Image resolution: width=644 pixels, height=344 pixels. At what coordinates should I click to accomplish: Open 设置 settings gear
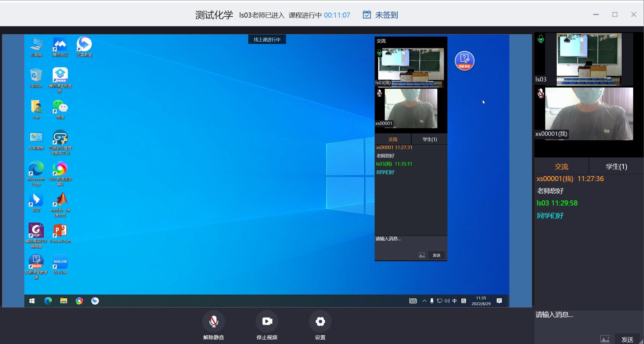(x=320, y=322)
